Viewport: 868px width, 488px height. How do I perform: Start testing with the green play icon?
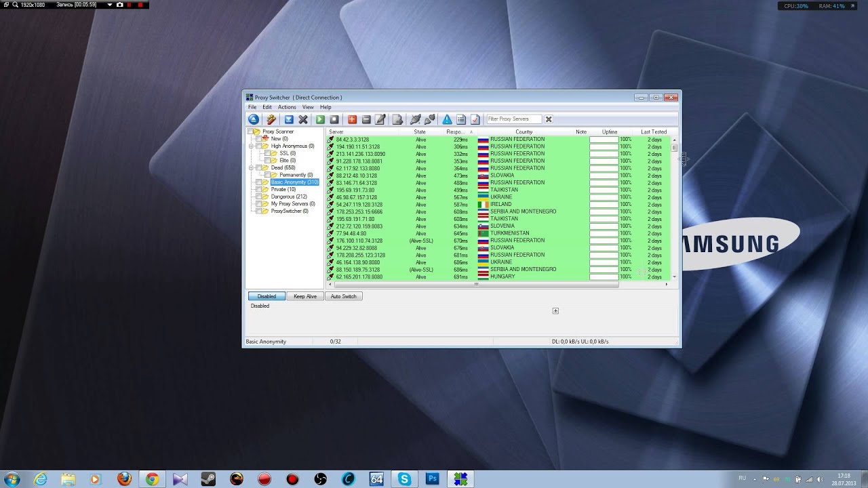(x=320, y=119)
